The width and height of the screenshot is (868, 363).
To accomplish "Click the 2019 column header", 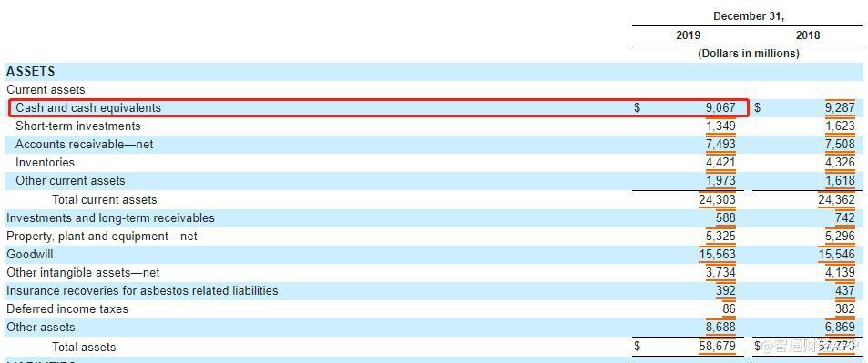I will coord(688,35).
